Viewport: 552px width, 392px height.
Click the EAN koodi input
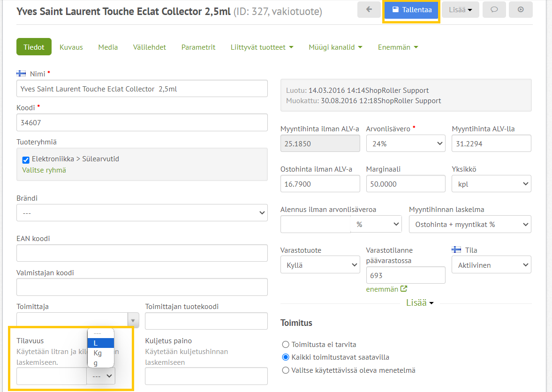[142, 253]
